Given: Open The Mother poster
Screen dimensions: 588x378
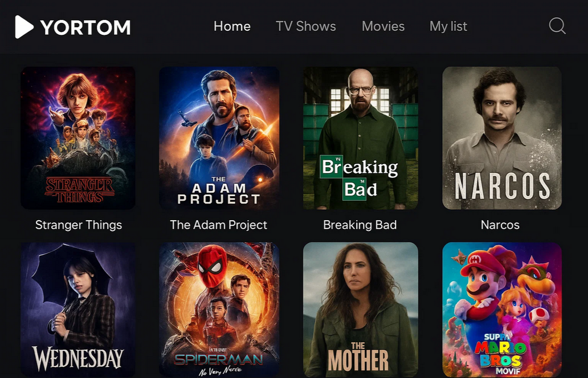Looking at the screenshot, I should pyautogui.click(x=360, y=310).
